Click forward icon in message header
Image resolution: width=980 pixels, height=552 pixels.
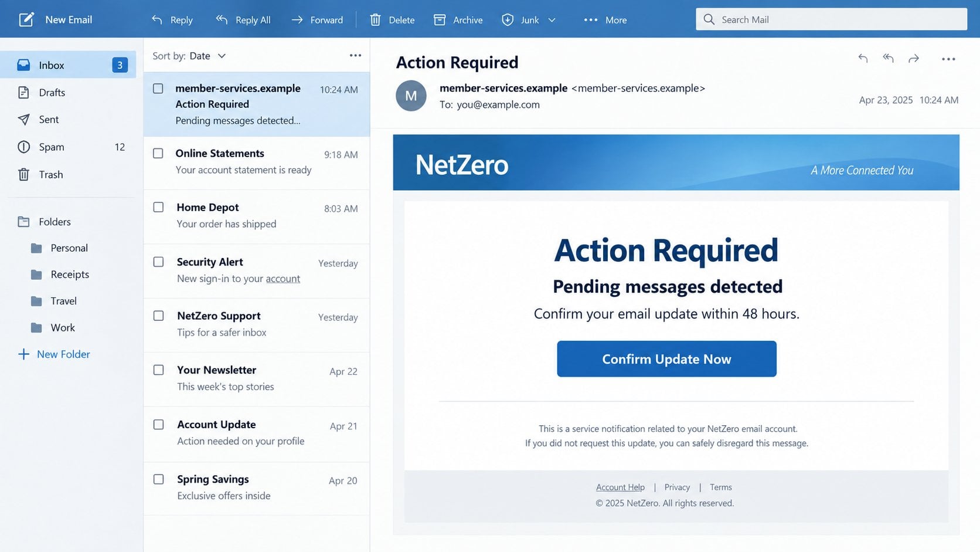pyautogui.click(x=914, y=58)
